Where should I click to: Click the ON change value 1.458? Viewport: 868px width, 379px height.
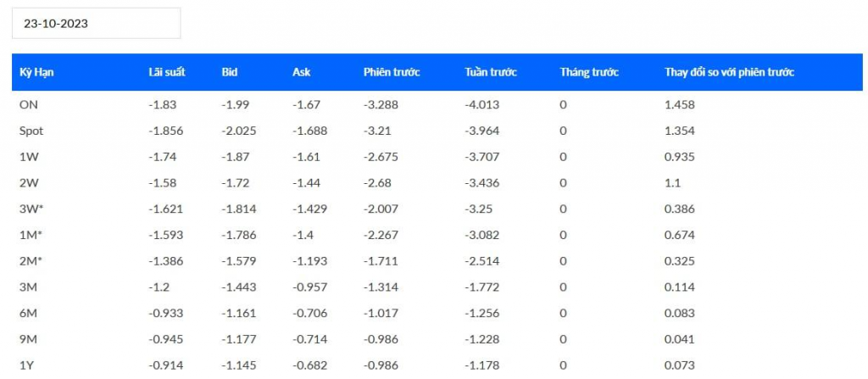point(680,104)
